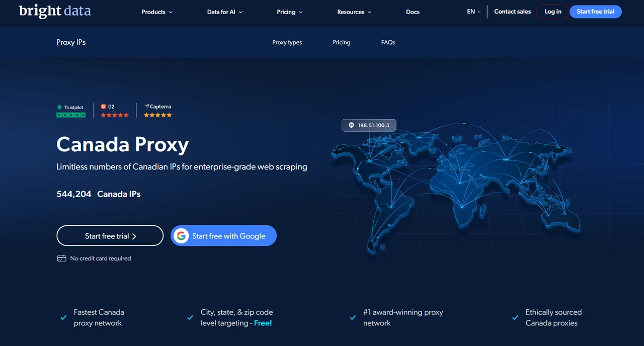Image resolution: width=644 pixels, height=346 pixels.
Task: Click checkmark beside City, state, zip targeting
Action: tap(190, 318)
